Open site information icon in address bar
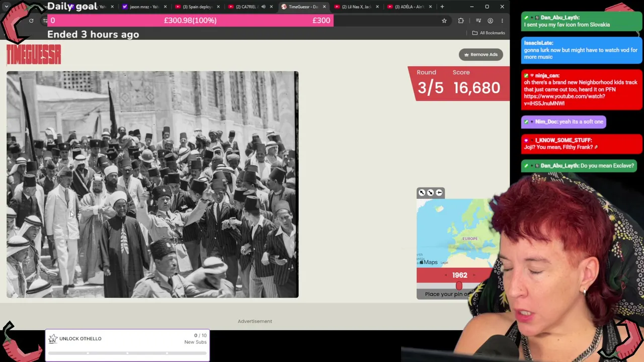644x362 pixels. pyautogui.click(x=45, y=21)
